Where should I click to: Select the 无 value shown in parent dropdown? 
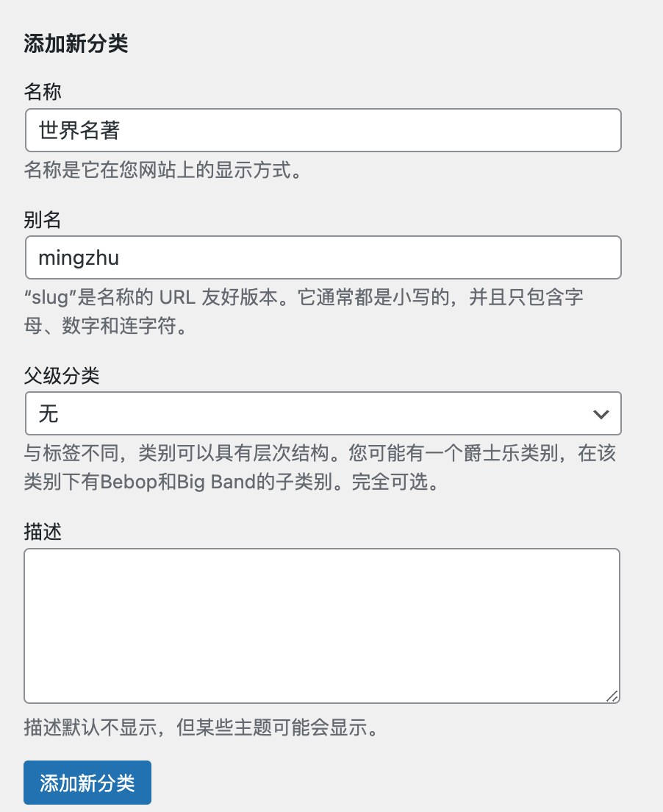click(48, 414)
